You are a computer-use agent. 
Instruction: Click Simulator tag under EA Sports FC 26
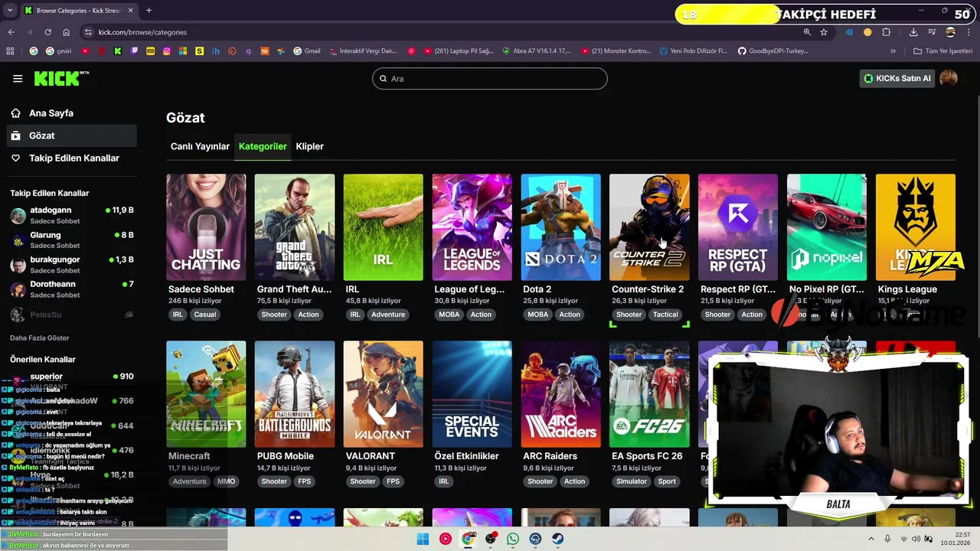coord(632,481)
